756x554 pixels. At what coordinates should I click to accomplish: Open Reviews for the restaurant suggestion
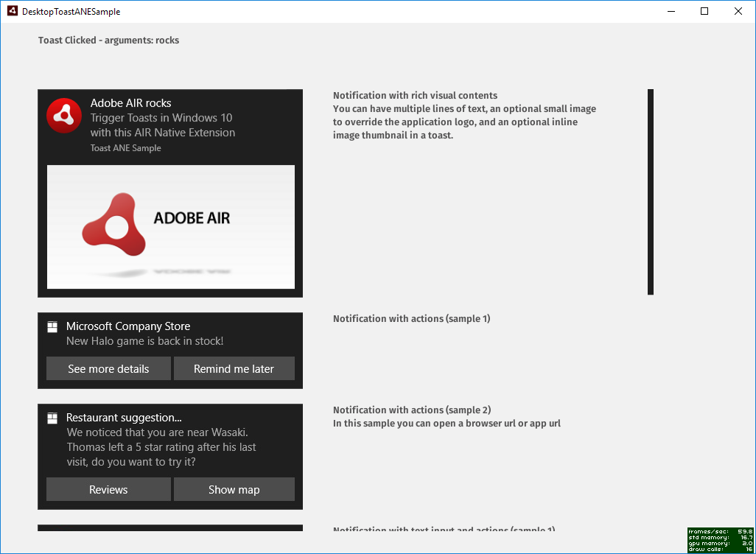(108, 489)
